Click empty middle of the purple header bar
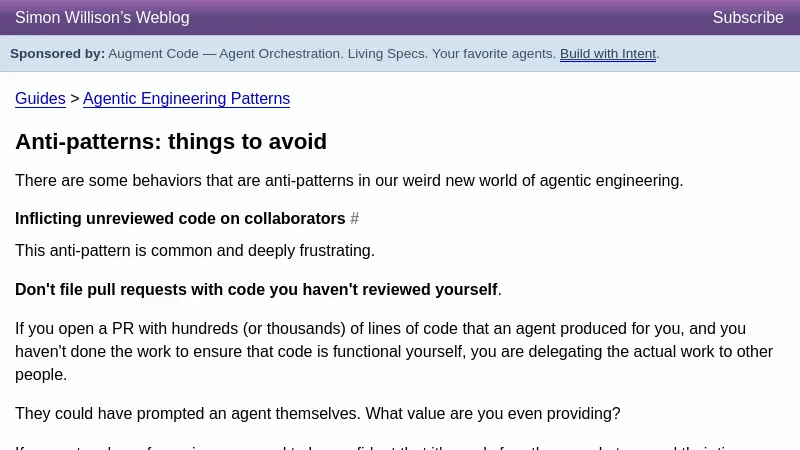Image resolution: width=800 pixels, height=450 pixels. pyautogui.click(x=450, y=18)
